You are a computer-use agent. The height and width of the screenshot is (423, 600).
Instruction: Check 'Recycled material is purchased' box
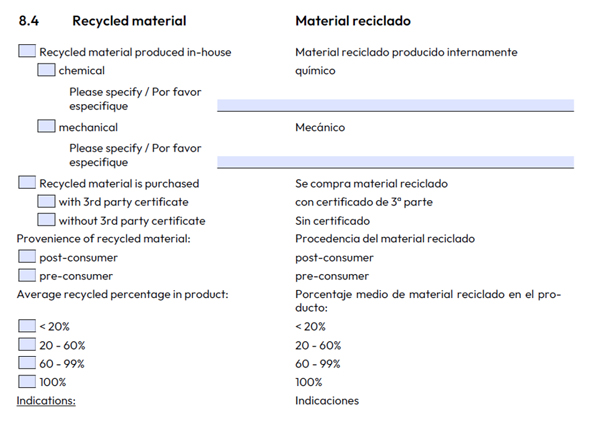[x=27, y=183]
